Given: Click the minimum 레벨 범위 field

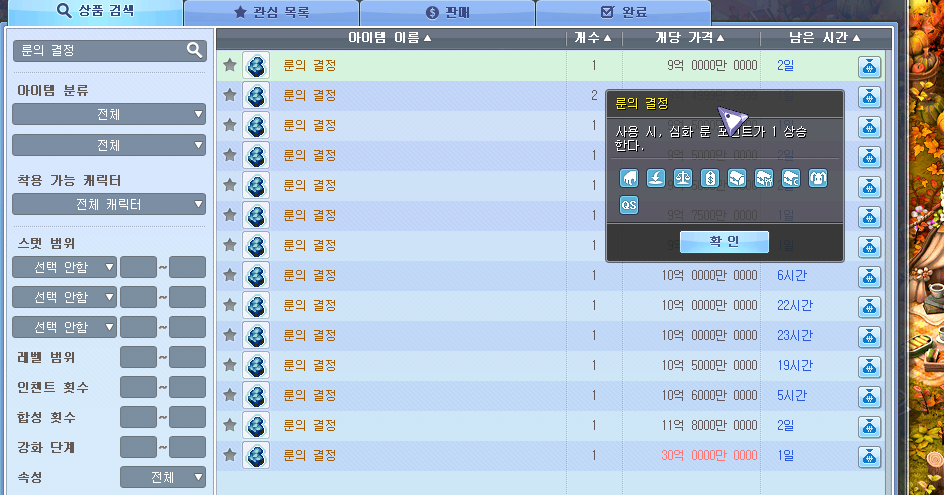Looking at the screenshot, I should click(138, 357).
